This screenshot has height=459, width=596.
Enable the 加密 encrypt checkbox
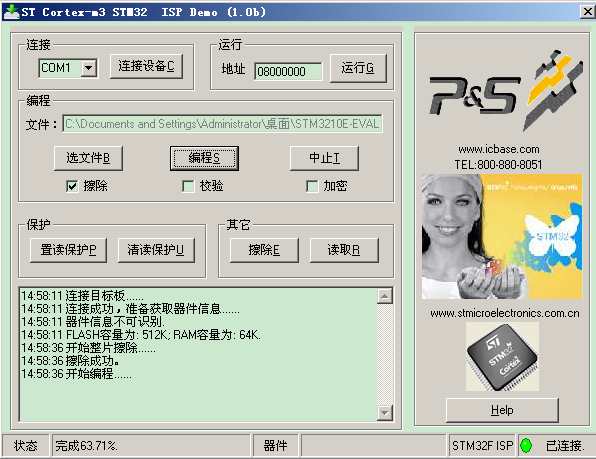312,186
